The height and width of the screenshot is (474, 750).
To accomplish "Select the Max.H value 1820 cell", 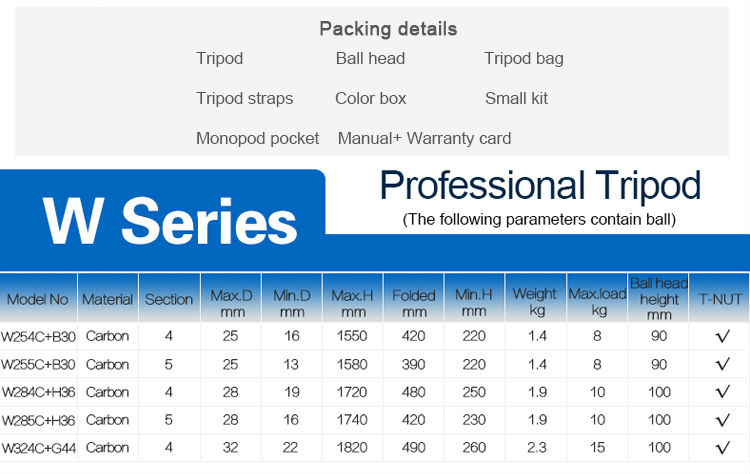I will 352,449.
